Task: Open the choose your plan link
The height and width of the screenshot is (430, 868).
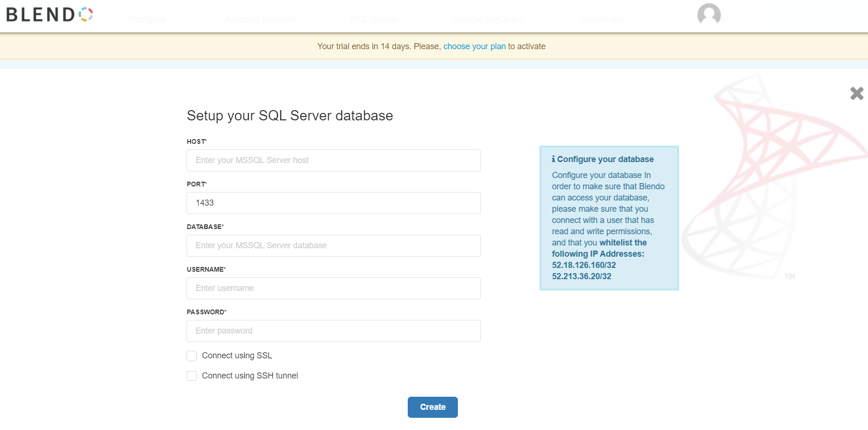Action: point(474,46)
